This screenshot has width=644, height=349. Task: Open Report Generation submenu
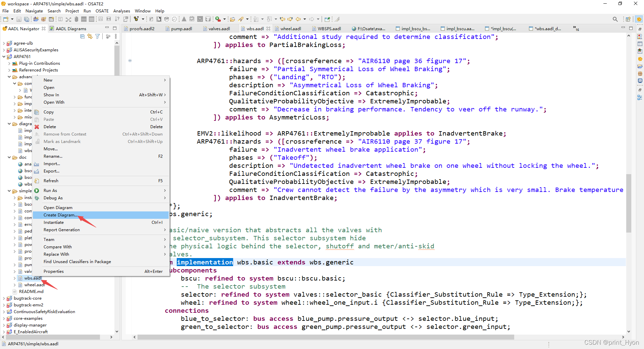tap(101, 230)
